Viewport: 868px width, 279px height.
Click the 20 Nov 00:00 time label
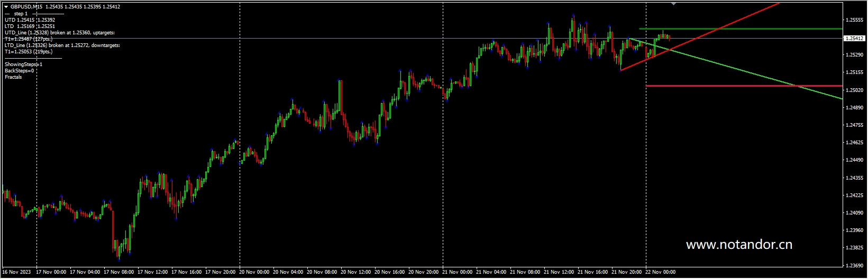254,272
